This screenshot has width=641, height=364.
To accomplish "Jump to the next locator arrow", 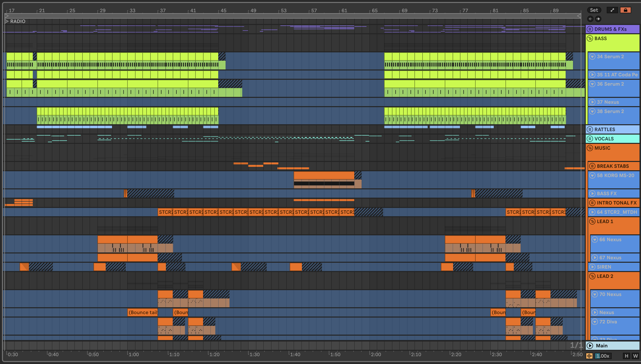I will pos(598,19).
